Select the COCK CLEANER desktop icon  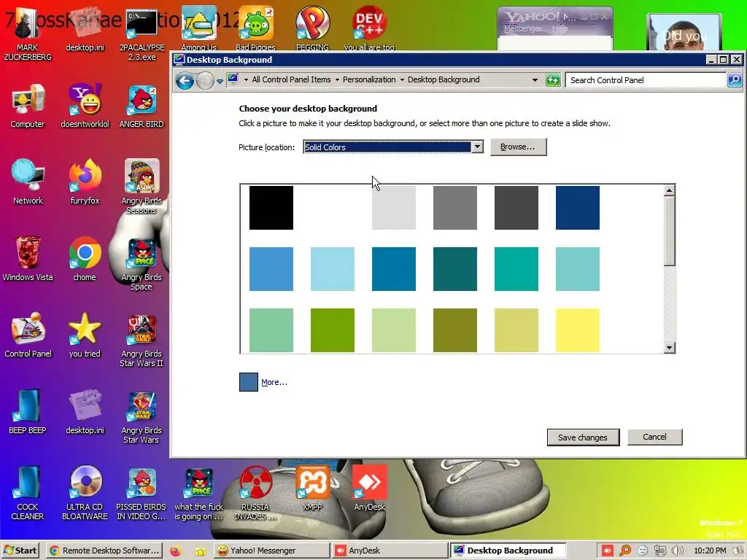click(x=28, y=493)
